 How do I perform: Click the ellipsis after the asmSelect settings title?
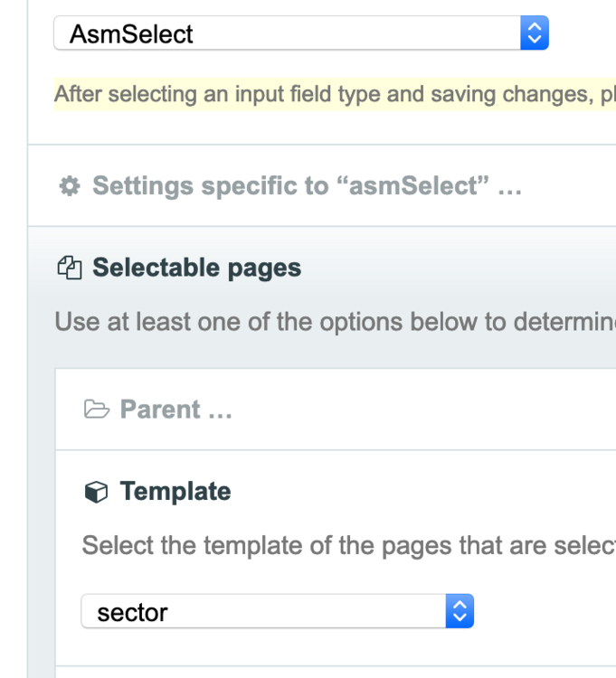[509, 187]
